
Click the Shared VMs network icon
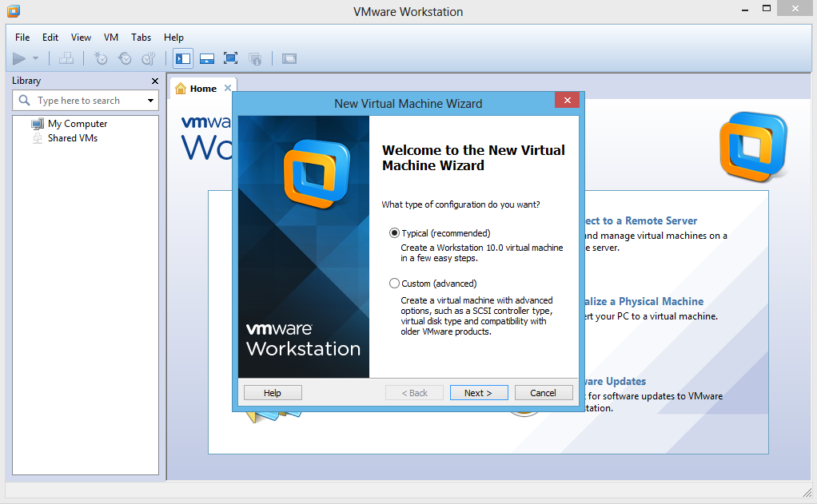[38, 138]
